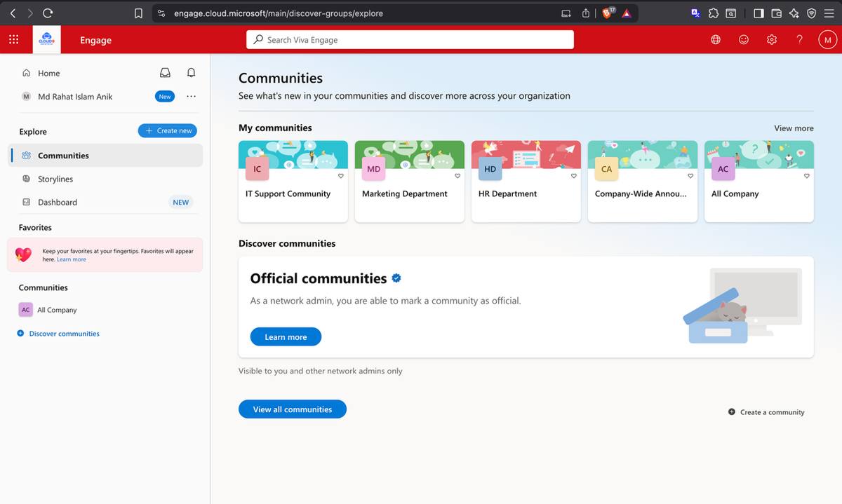Viewport: 842px width, 504px height.
Task: Reload the page in browser
Action: click(48, 13)
